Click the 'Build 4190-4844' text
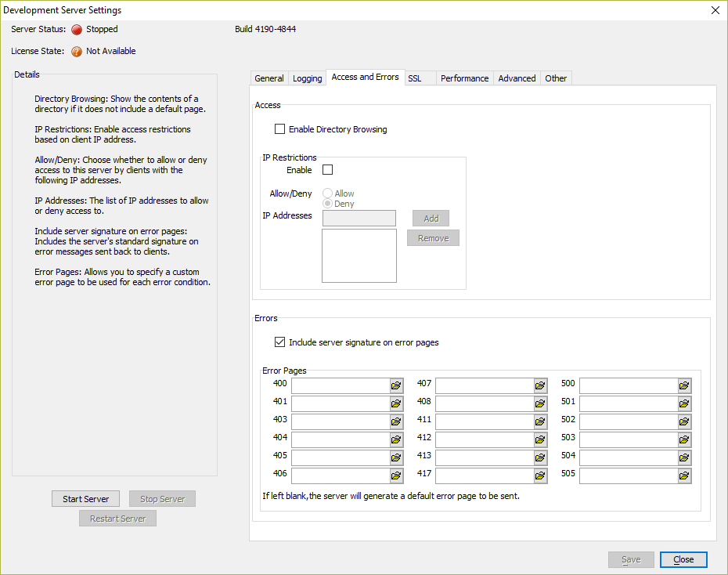 [265, 29]
